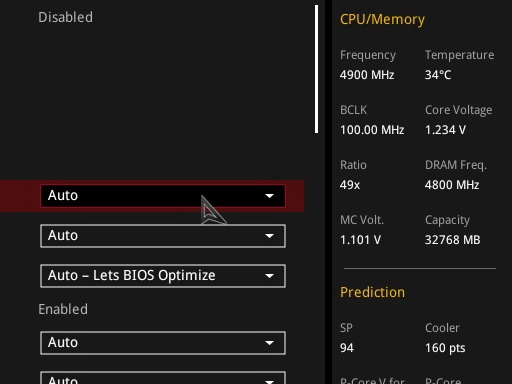
Task: Select the Disabled setting value text
Action: coord(65,17)
